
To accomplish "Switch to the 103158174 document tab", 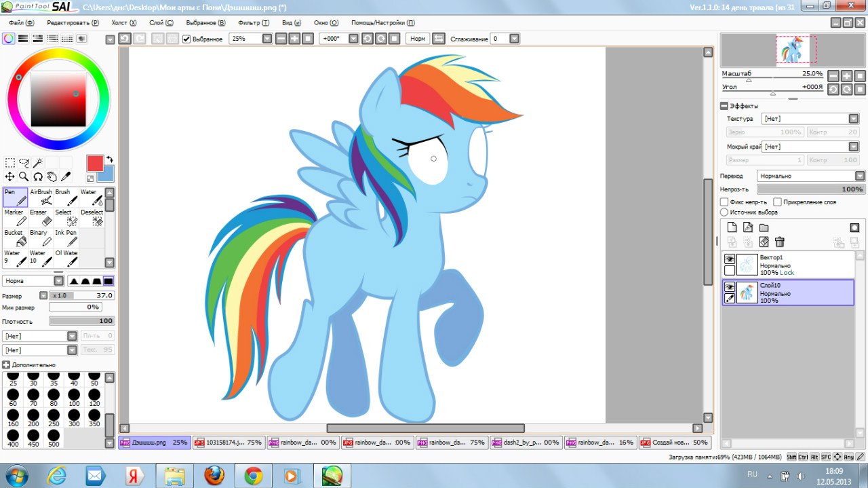I will tap(229, 443).
